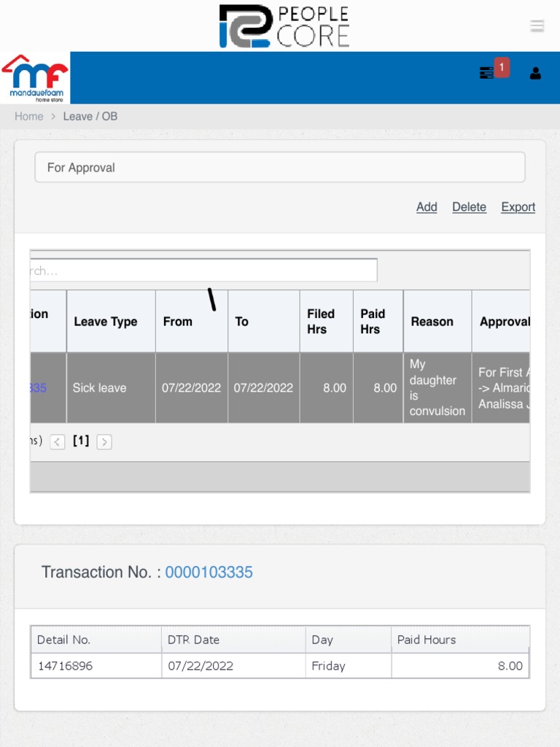Select the Sick leave cell

111,388
